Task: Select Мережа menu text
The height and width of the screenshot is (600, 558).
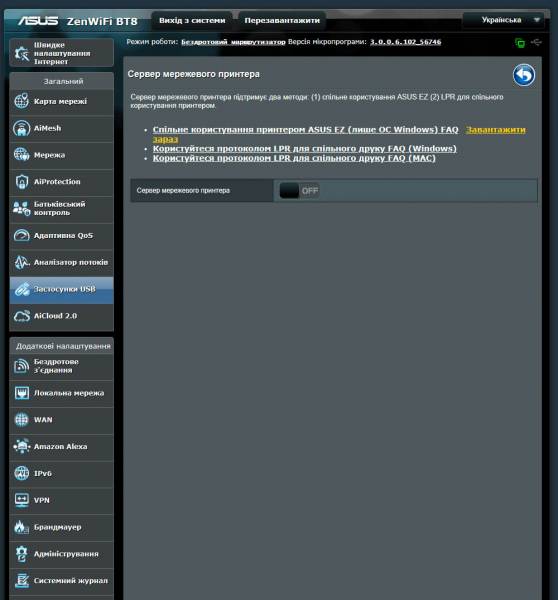Action: click(49, 155)
